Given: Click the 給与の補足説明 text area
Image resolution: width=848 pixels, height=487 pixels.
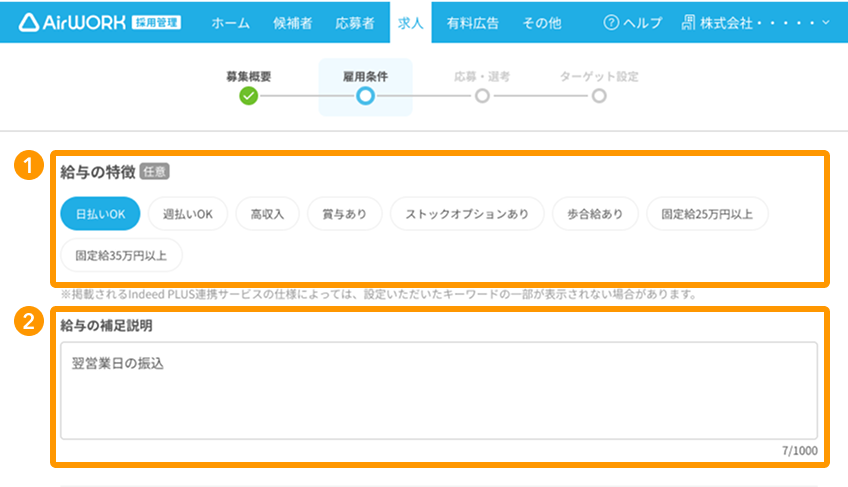Looking at the screenshot, I should coord(439,390).
